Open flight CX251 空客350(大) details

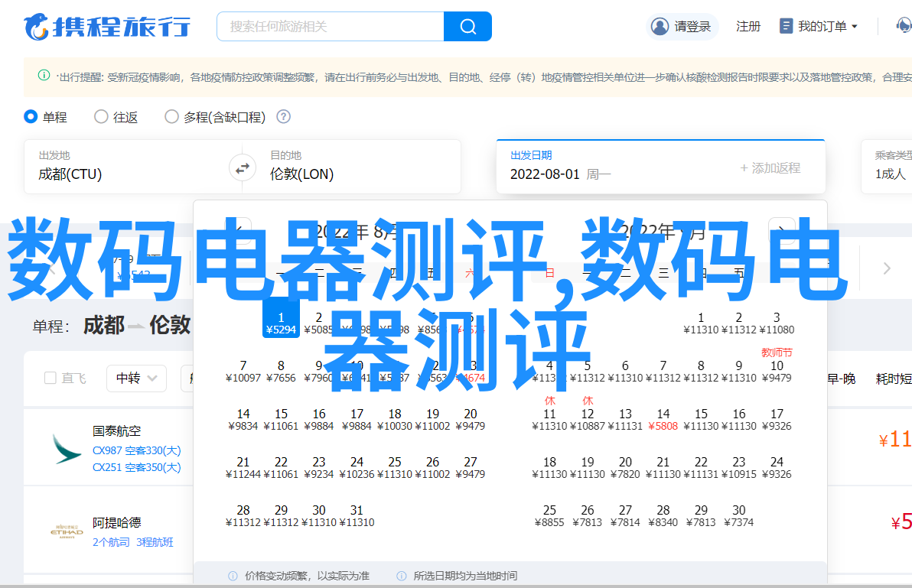[137, 467]
